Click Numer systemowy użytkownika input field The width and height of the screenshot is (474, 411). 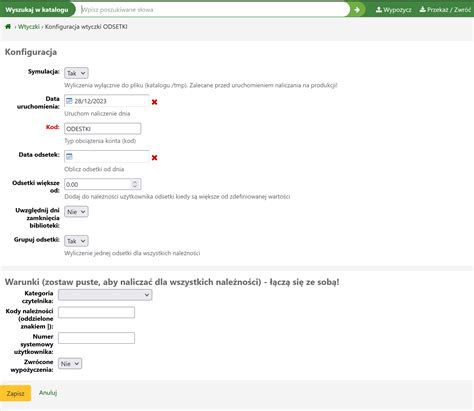coord(96,338)
